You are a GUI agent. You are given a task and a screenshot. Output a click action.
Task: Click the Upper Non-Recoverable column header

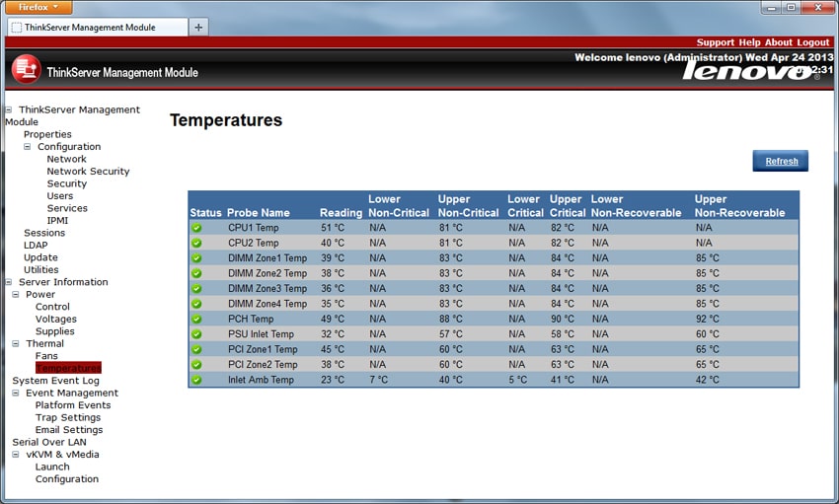point(739,206)
